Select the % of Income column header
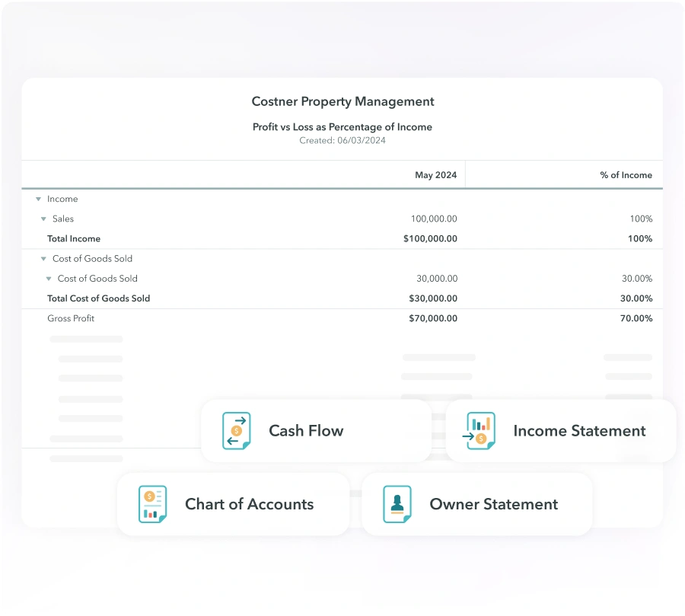The width and height of the screenshot is (685, 616). pyautogui.click(x=626, y=174)
